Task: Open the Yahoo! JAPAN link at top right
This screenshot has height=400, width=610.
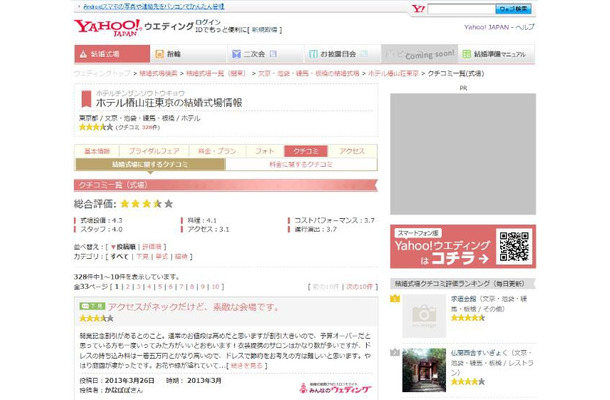Action: pyautogui.click(x=486, y=27)
